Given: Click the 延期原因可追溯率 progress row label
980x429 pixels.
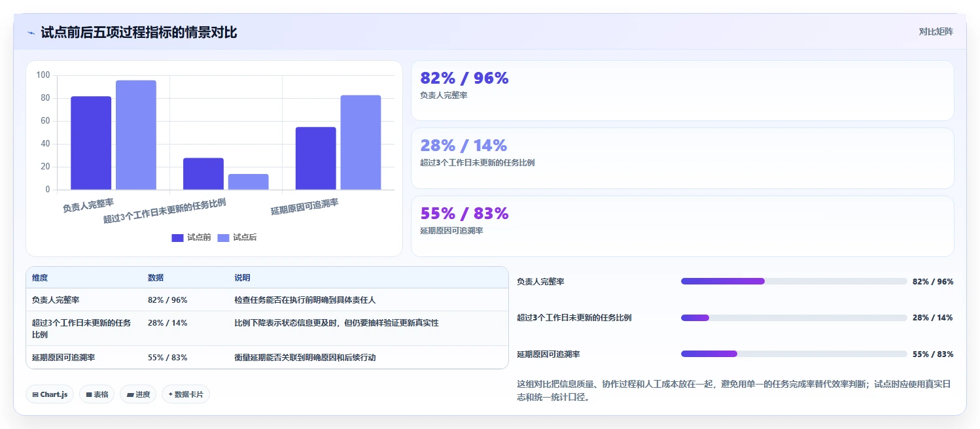Looking at the screenshot, I should point(548,354).
